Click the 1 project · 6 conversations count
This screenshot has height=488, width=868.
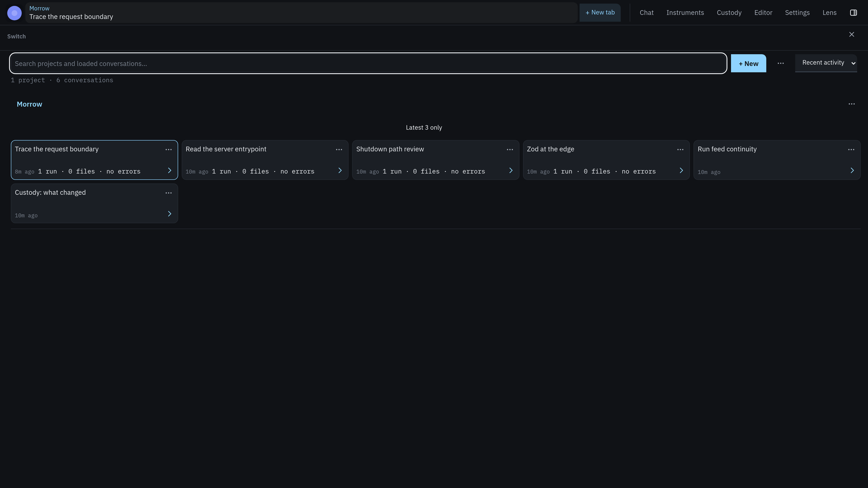tap(62, 80)
